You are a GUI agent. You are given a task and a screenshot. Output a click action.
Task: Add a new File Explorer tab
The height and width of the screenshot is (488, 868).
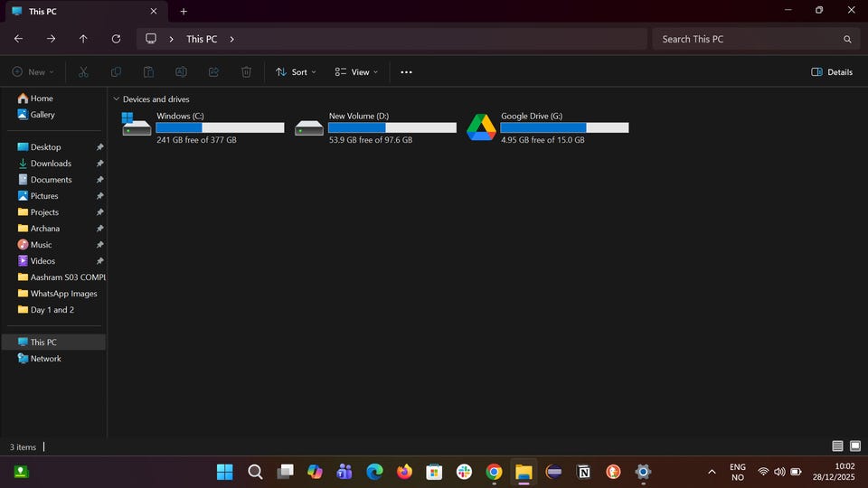click(x=184, y=11)
